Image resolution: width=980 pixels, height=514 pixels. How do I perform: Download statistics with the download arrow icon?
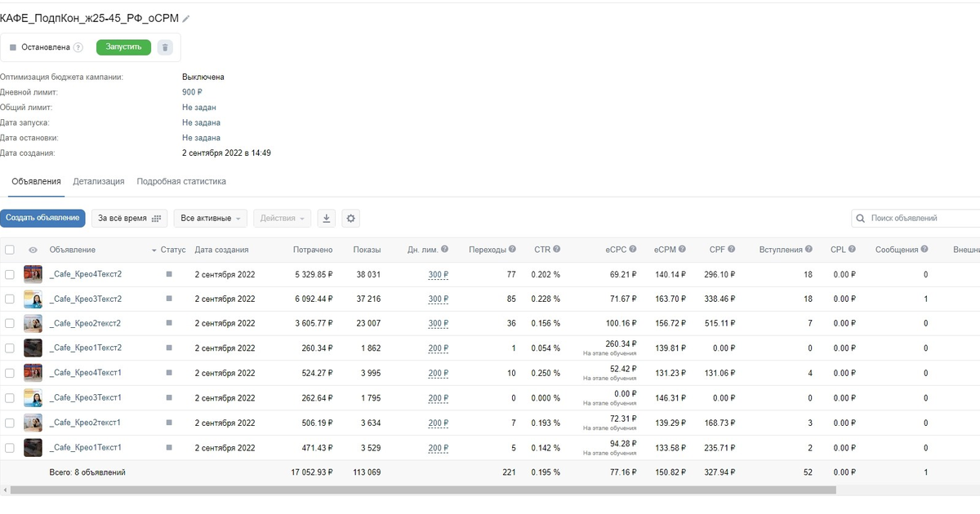[327, 219]
